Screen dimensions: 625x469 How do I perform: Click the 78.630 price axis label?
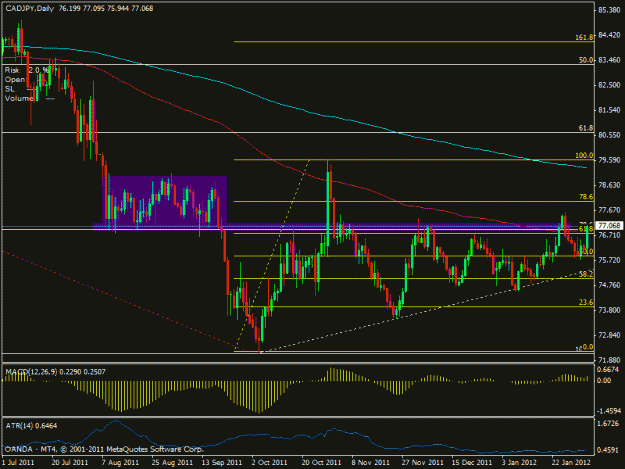coord(609,185)
